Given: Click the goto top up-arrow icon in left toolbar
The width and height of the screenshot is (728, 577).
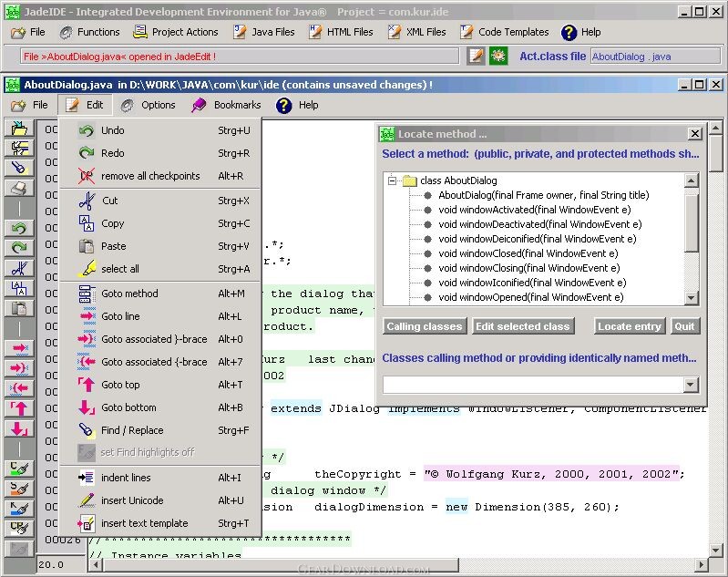Looking at the screenshot, I should click(19, 408).
